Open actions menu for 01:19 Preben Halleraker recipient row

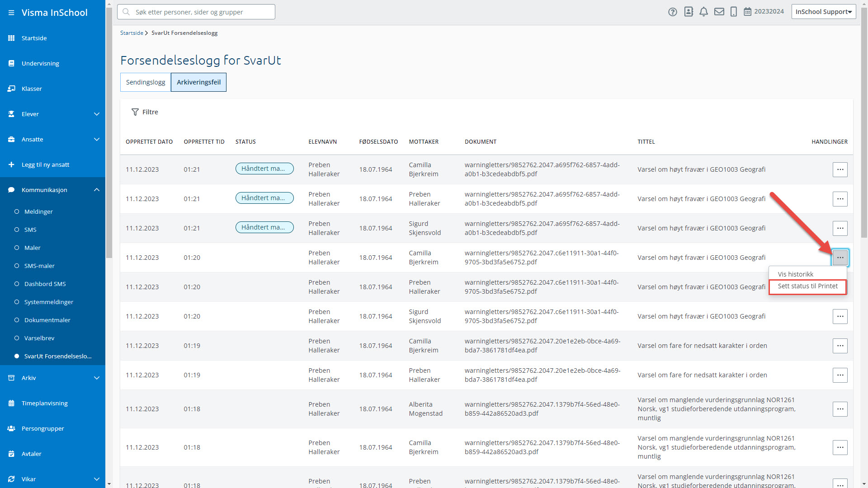point(840,375)
